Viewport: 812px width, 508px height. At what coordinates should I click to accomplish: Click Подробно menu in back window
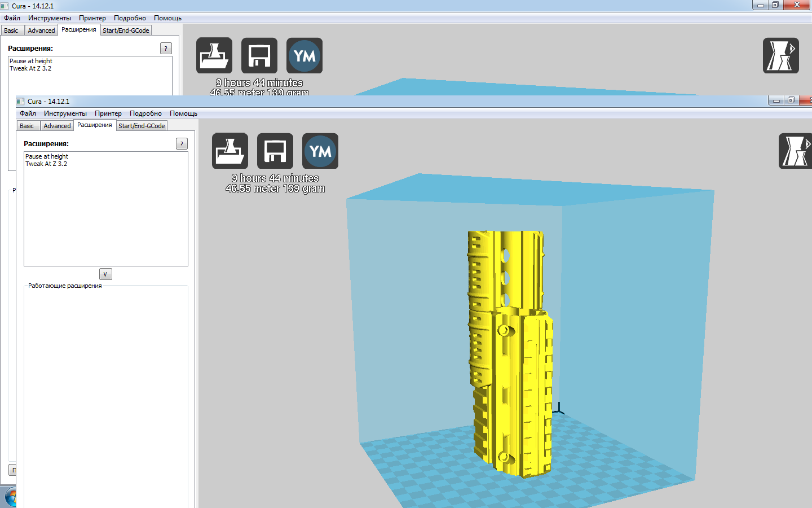130,18
